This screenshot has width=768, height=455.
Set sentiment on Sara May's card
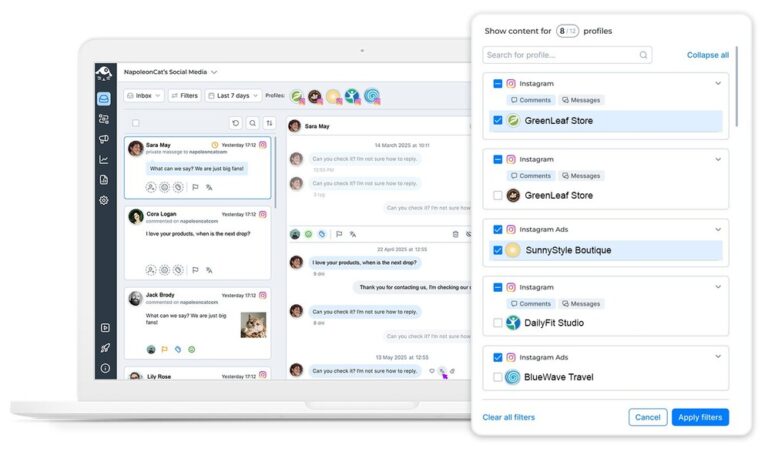point(165,187)
